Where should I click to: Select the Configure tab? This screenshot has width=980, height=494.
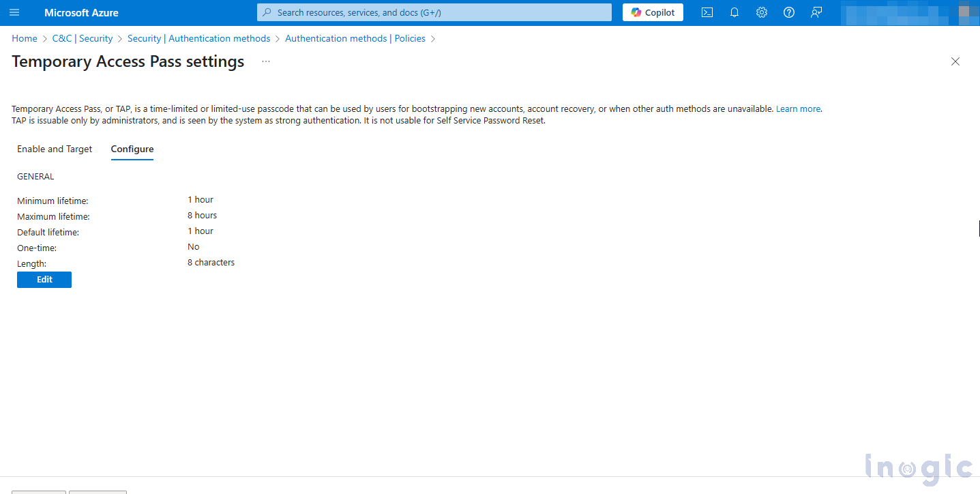(x=132, y=149)
